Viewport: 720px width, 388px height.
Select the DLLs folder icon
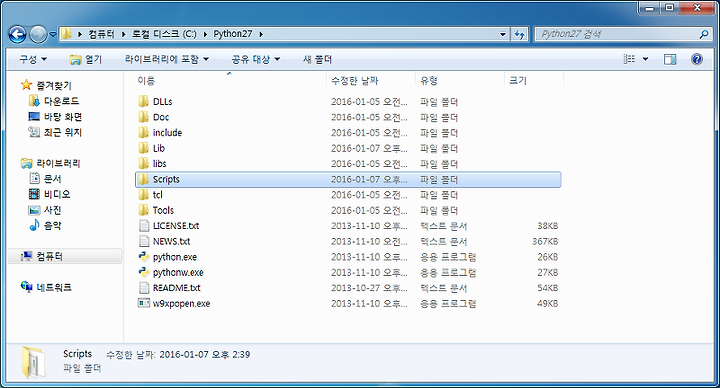[x=144, y=101]
